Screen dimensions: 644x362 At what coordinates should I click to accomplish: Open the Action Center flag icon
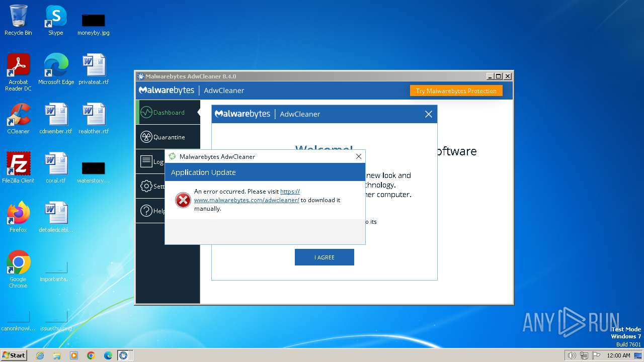(596, 355)
